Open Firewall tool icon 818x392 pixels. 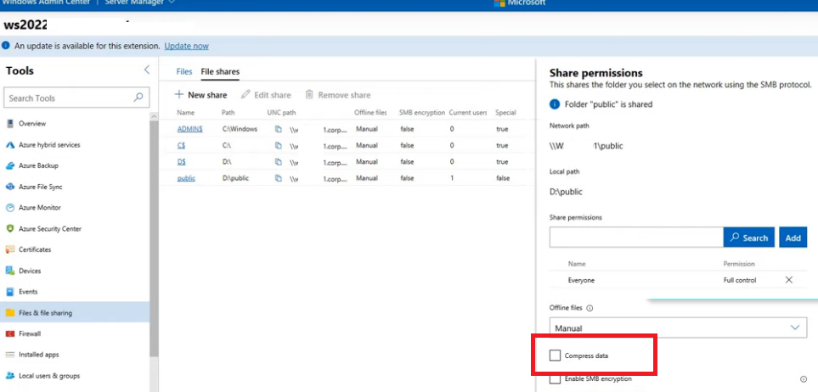point(9,334)
